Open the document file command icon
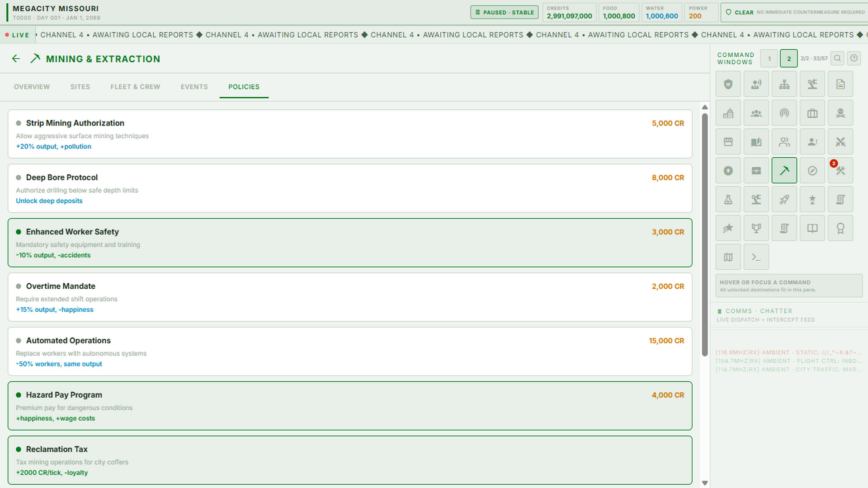The width and height of the screenshot is (868, 488). [840, 84]
